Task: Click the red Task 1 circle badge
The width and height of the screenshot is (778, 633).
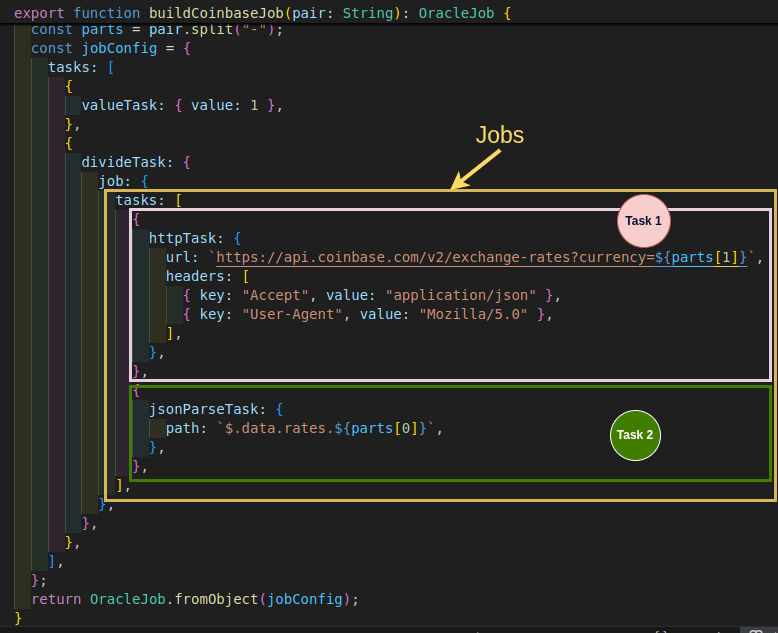Action: coord(643,221)
